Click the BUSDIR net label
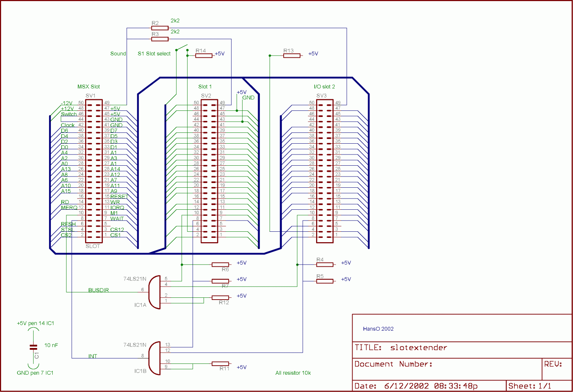 click(x=99, y=290)
